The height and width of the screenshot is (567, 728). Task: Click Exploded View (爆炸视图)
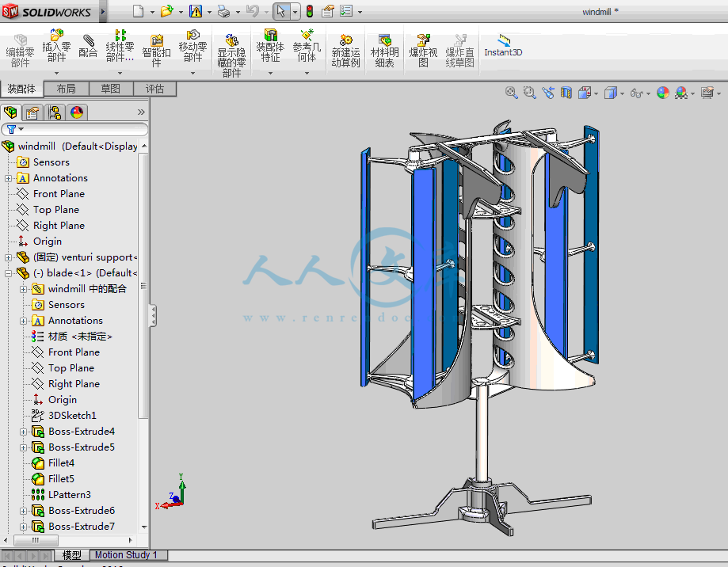coord(423,50)
